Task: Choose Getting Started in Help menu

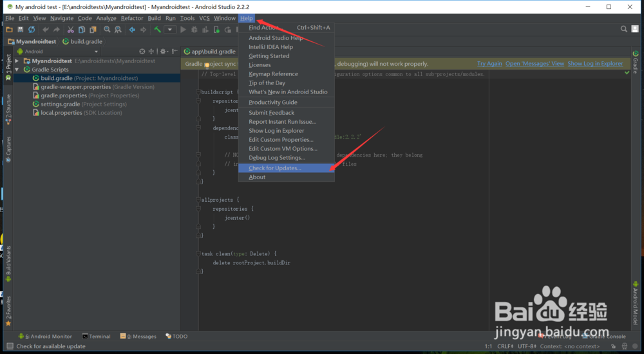Action: (287, 56)
